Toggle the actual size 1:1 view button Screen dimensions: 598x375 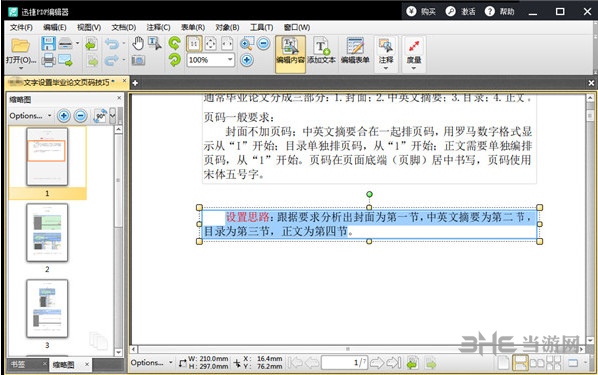tap(194, 44)
